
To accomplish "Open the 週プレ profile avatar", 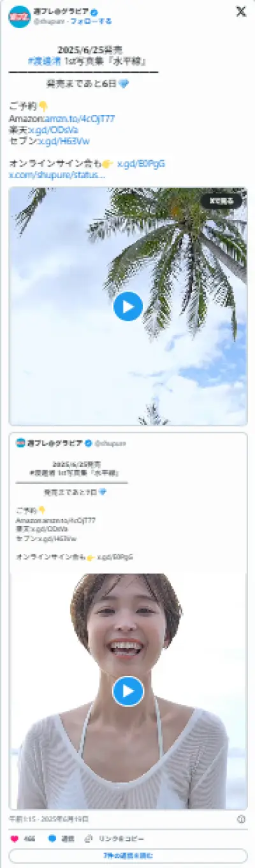I will [x=19, y=16].
